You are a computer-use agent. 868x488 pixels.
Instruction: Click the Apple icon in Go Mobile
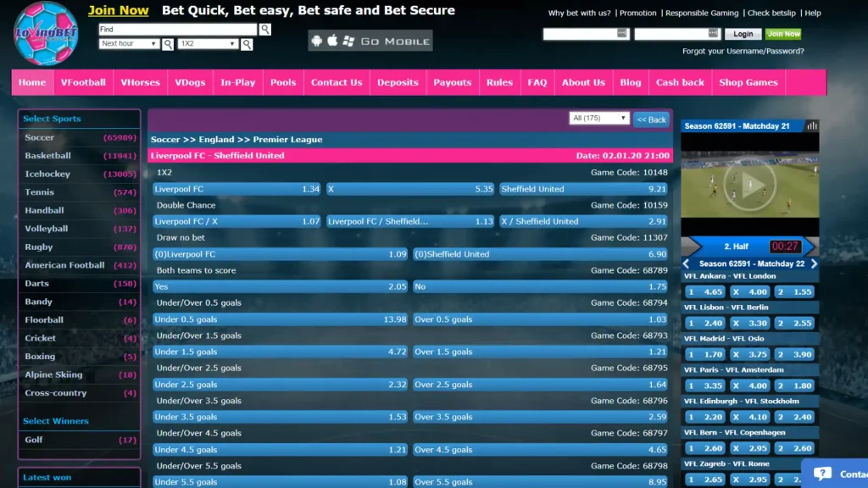tap(332, 41)
